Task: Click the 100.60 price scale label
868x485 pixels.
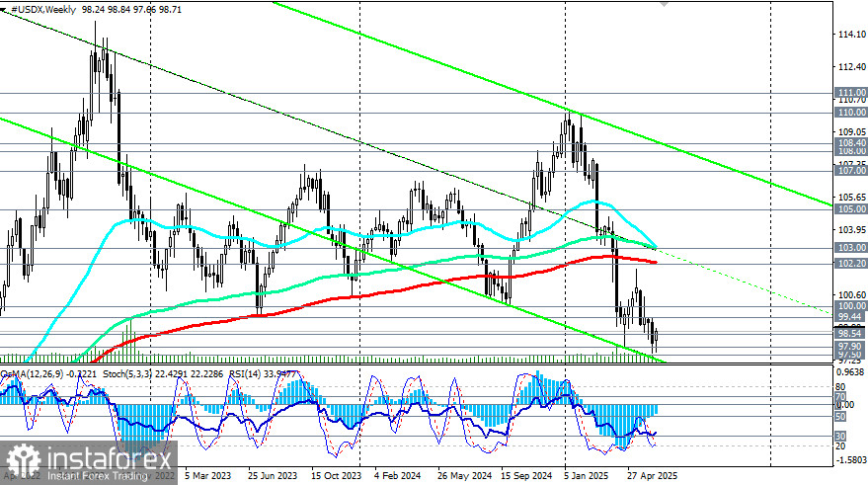Action: 851,295
